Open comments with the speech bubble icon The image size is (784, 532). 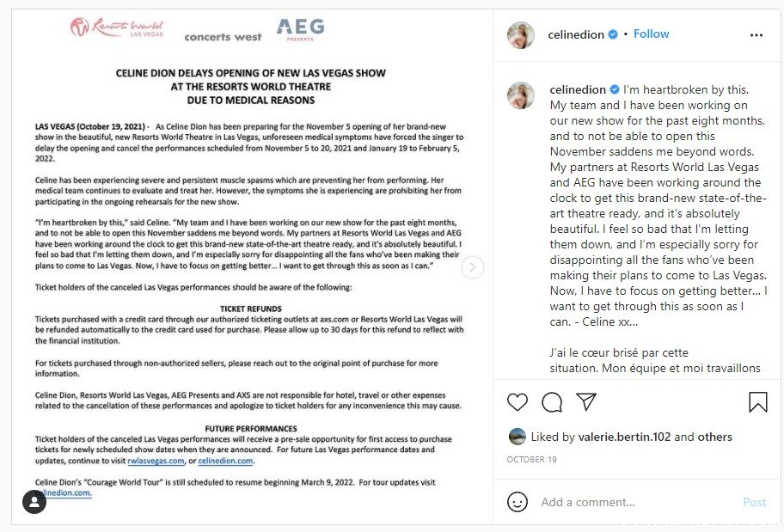click(552, 402)
